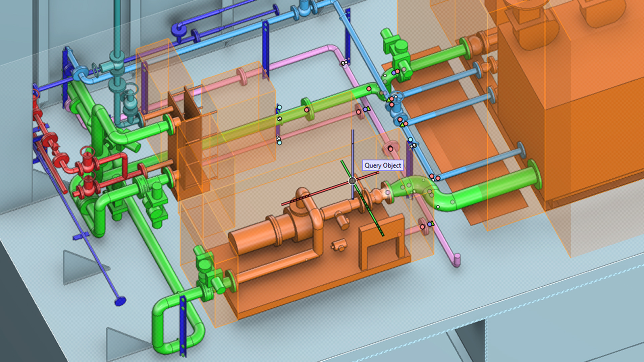Click the red valve handwheel
Viewport: 644px width, 362px height.
[87, 151]
